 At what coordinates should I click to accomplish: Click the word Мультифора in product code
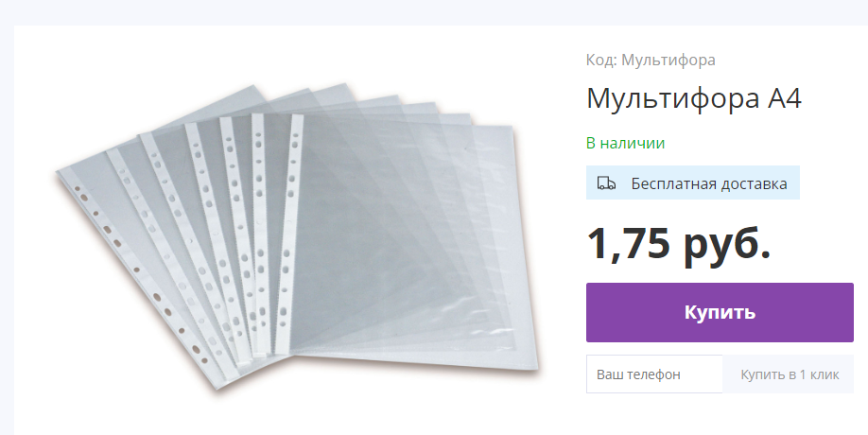[668, 60]
